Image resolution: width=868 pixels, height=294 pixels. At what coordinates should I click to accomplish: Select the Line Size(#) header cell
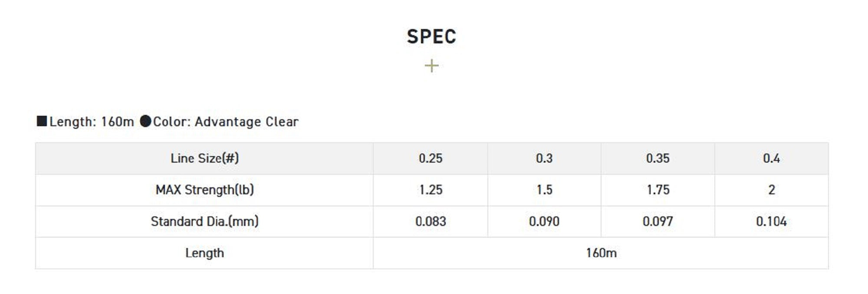point(204,158)
